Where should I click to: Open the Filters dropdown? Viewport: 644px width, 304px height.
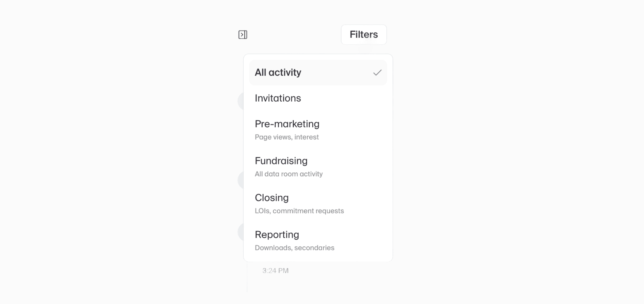(x=364, y=34)
